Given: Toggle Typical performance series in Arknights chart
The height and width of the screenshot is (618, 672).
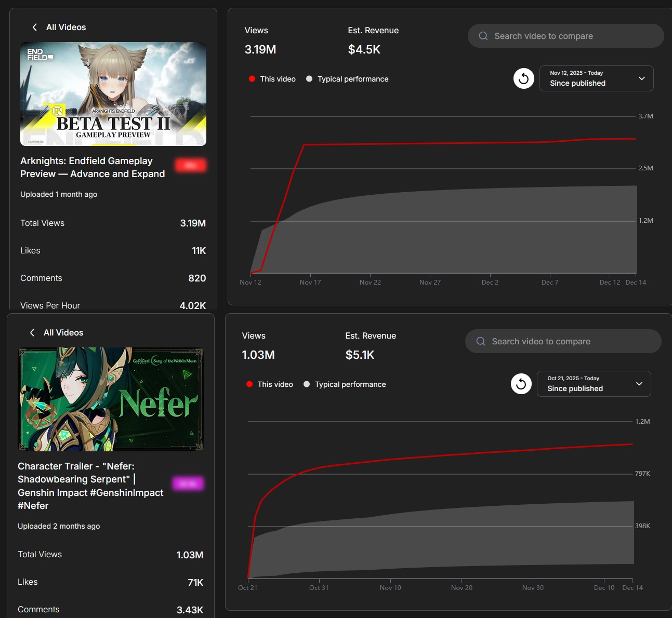Looking at the screenshot, I should [348, 79].
